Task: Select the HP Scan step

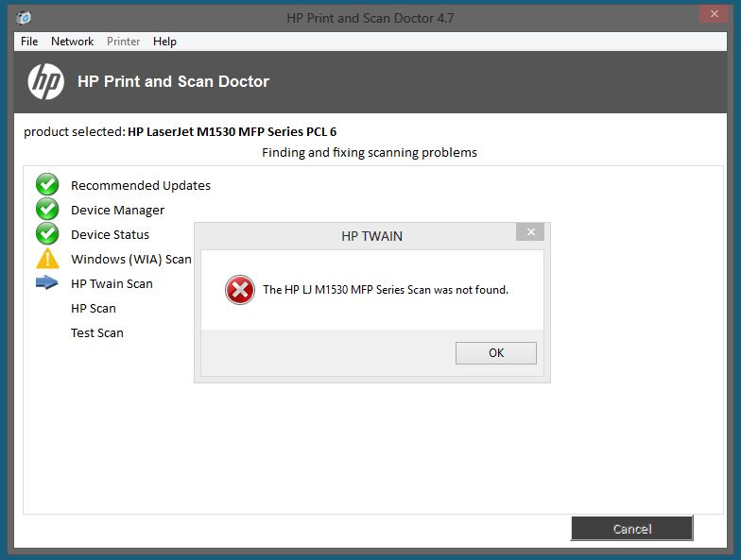Action: (x=94, y=308)
